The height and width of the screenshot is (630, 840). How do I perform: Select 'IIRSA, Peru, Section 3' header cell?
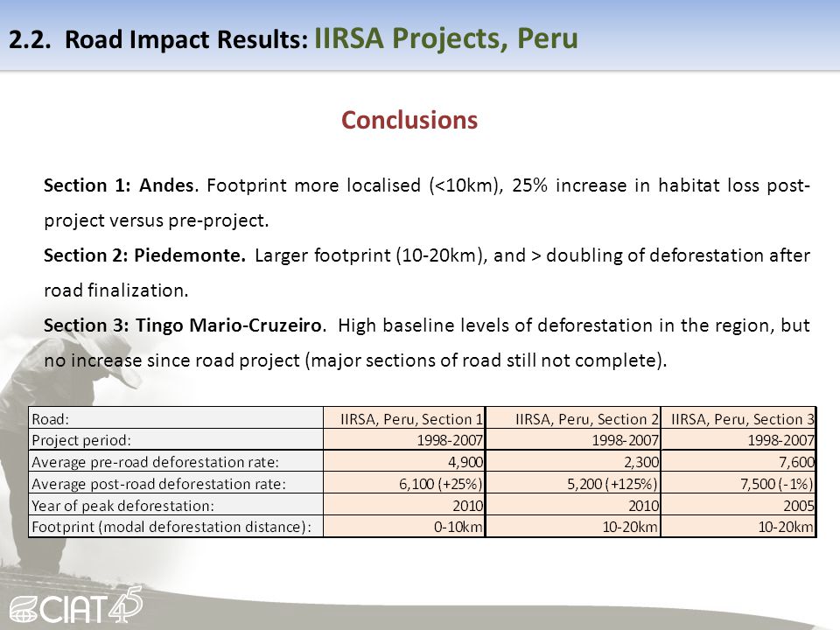click(738, 418)
